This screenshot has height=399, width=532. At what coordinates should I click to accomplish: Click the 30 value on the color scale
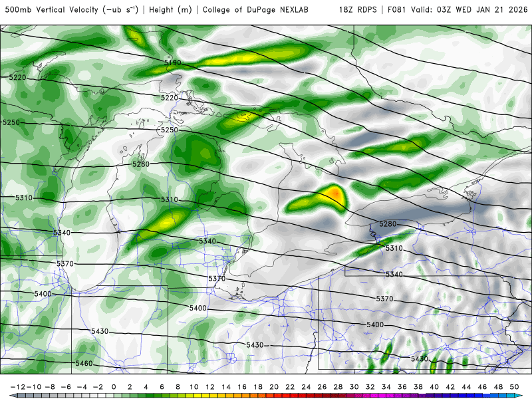coord(354,387)
